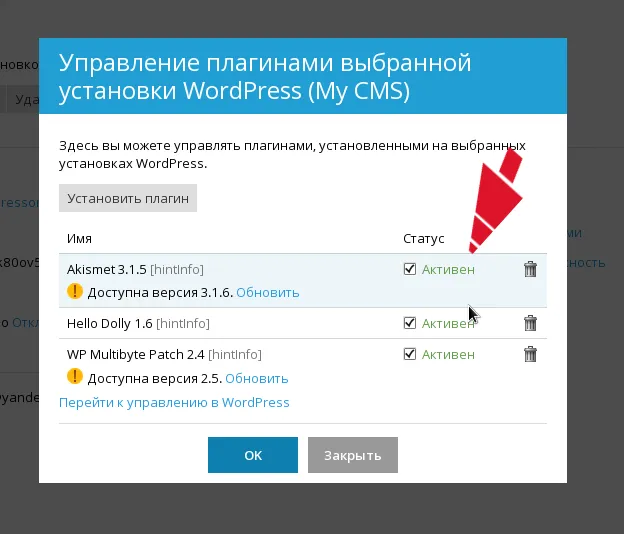Click the hintInfo next to Akismet 3.1.5

[x=177, y=269]
